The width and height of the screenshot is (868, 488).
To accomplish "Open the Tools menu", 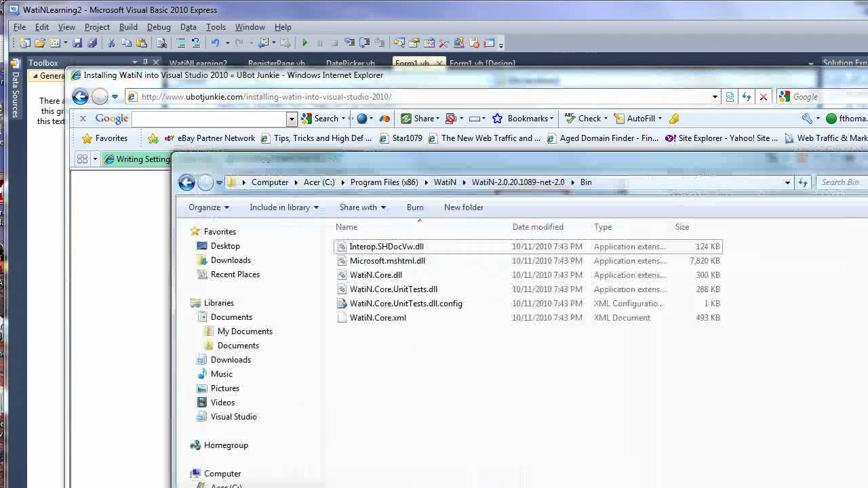I will [x=216, y=27].
